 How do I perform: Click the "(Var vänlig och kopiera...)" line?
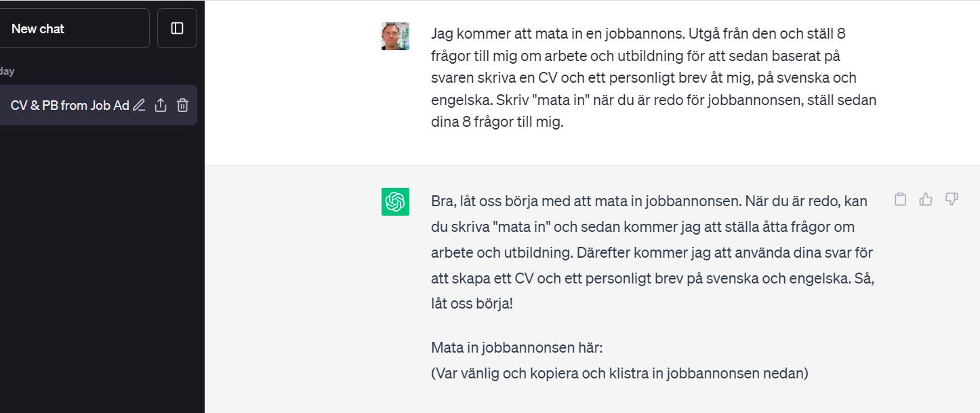point(619,373)
